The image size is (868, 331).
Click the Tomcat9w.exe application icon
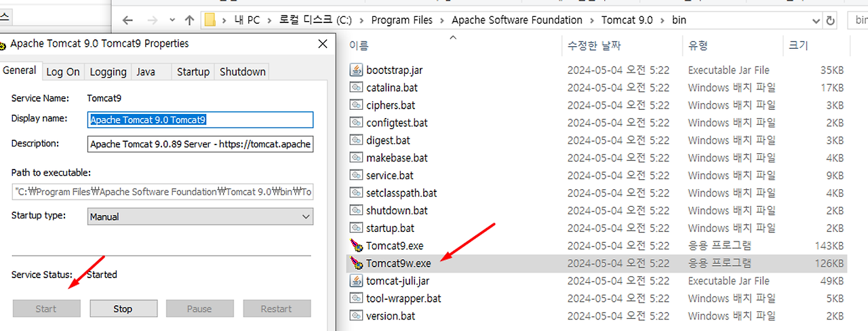click(357, 263)
